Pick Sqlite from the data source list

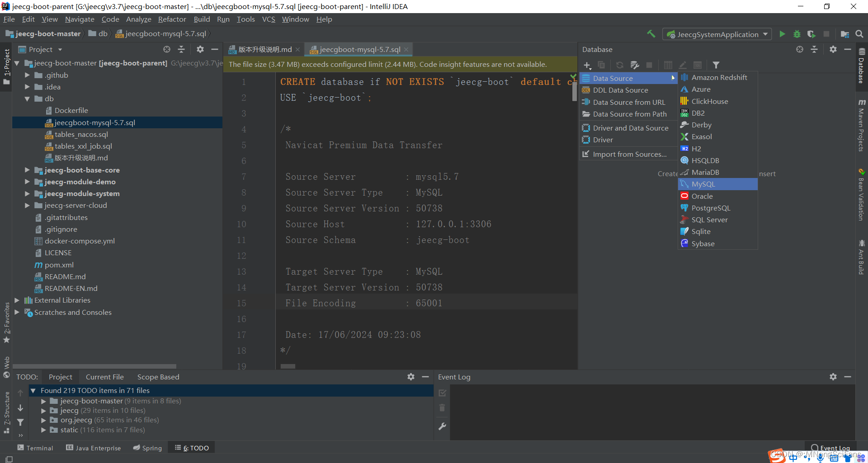click(x=717, y=231)
